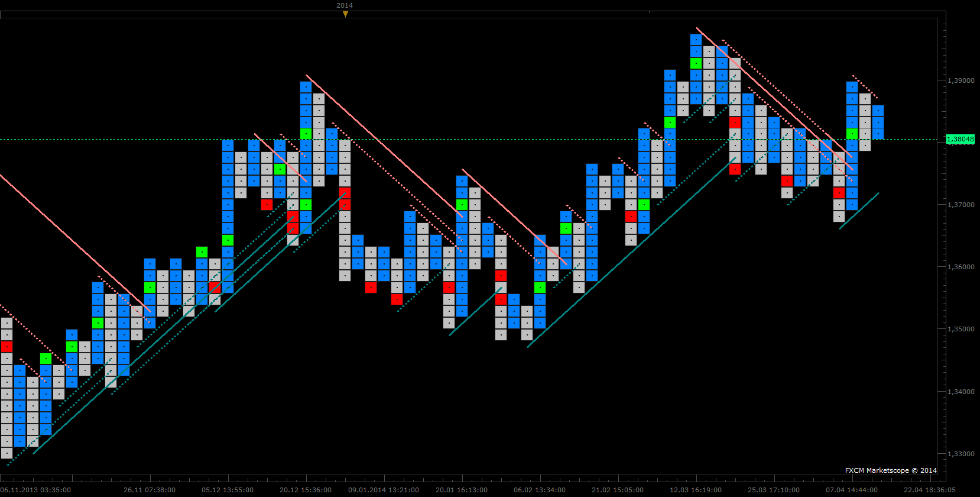
Task: Click the 1,37000 price axis label
Action: click(960, 205)
